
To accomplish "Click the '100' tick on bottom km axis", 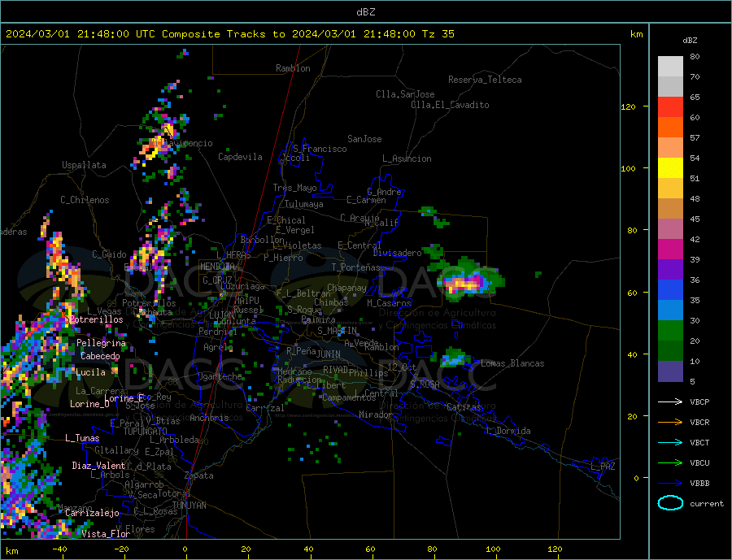I will tap(493, 549).
